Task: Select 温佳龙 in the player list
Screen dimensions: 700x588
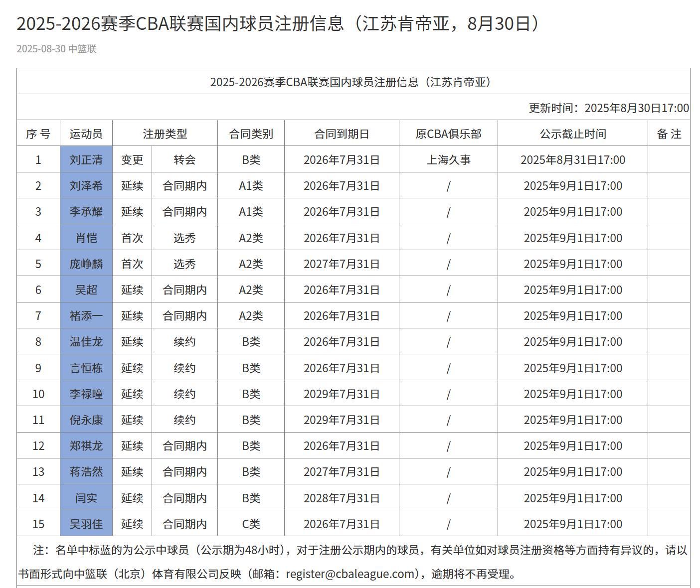Action: coord(86,341)
